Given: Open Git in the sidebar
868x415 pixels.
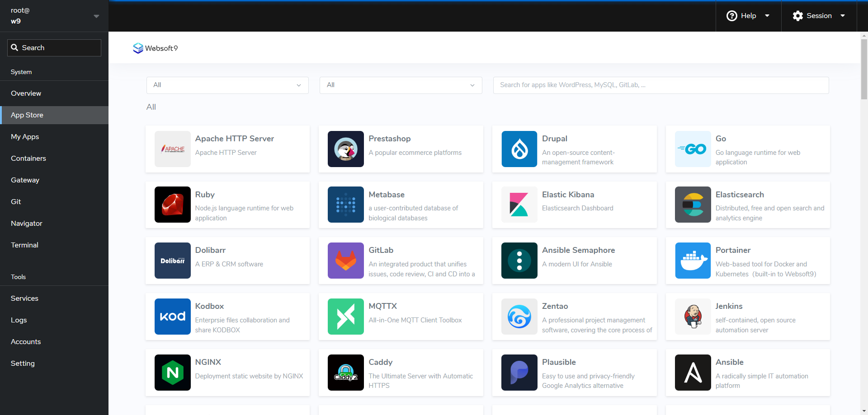Looking at the screenshot, I should (54, 202).
